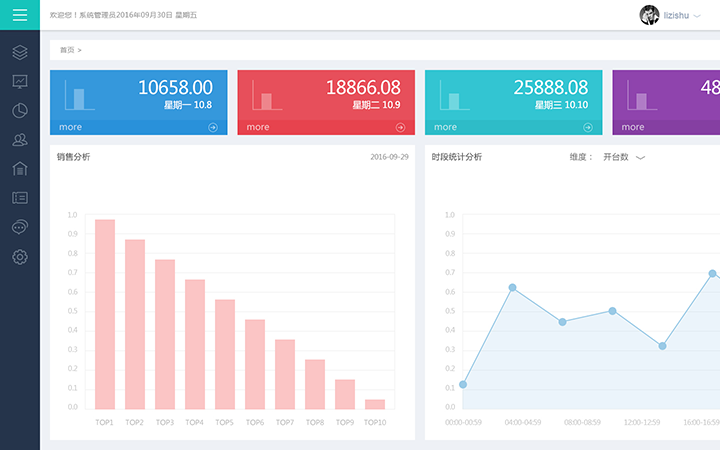Screen dimensions: 720x450
Task: Click the 首页 breadcrumb link
Action: [67, 49]
